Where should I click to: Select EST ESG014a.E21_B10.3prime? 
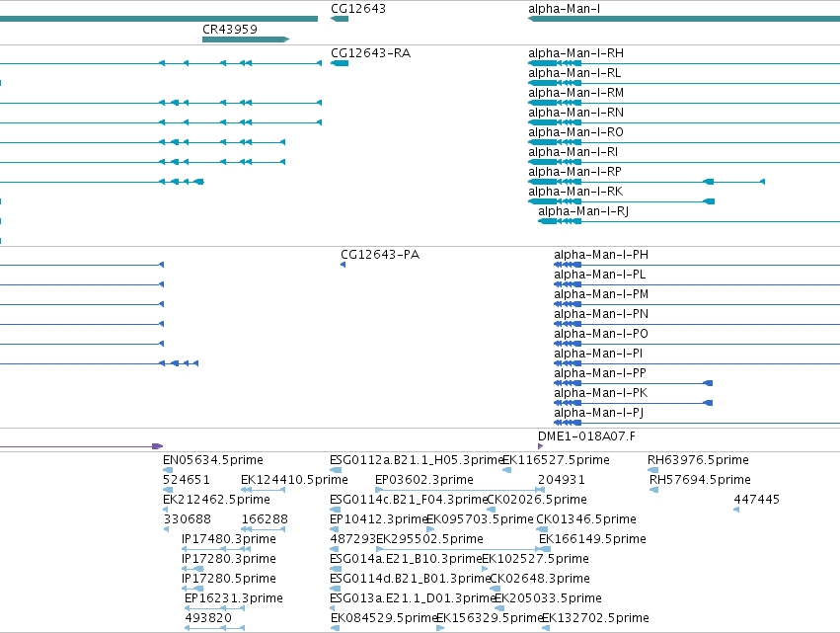tap(406, 559)
